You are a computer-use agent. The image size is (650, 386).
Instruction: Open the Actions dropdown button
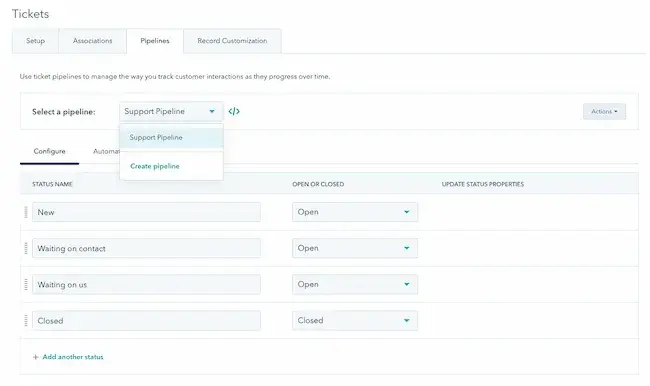click(604, 112)
